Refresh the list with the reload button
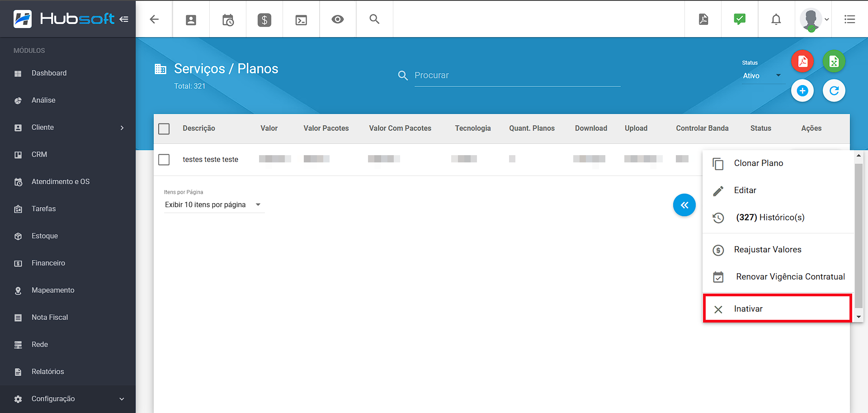This screenshot has width=868, height=413. click(x=834, y=90)
